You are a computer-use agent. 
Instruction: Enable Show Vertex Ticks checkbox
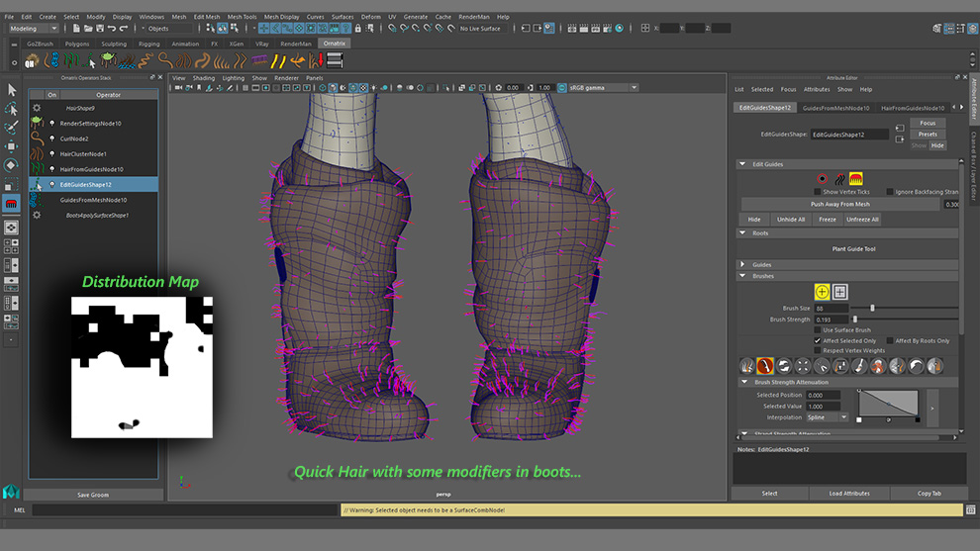coord(818,192)
